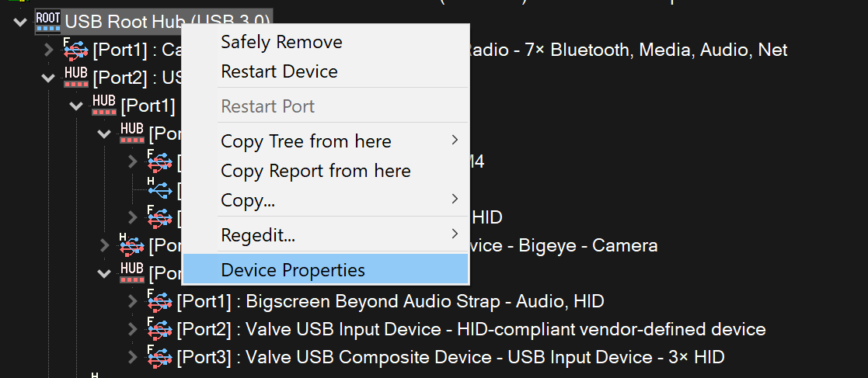Open the Regedit... submenu
This screenshot has width=868, height=378.
pos(258,234)
